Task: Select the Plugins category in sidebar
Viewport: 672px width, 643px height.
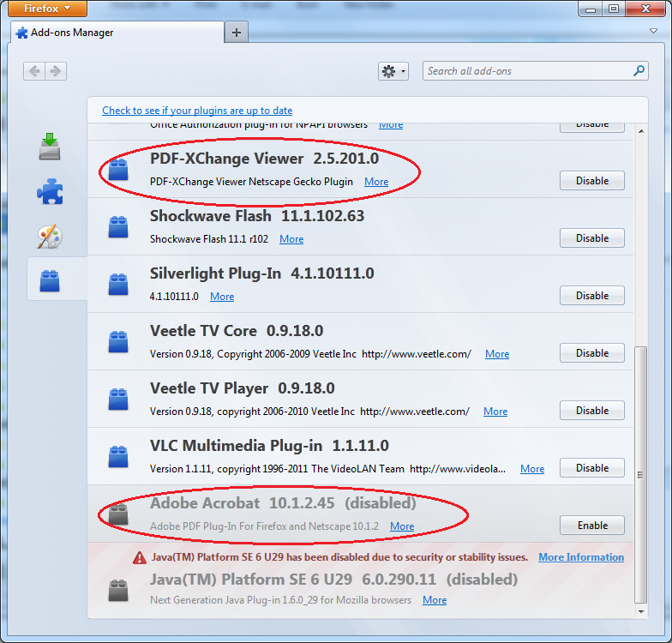Action: coord(50,281)
